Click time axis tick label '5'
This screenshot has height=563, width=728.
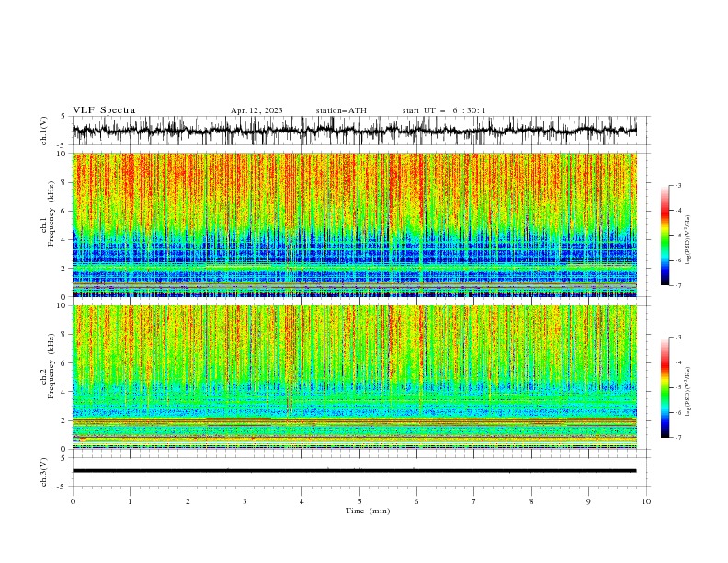coord(359,501)
